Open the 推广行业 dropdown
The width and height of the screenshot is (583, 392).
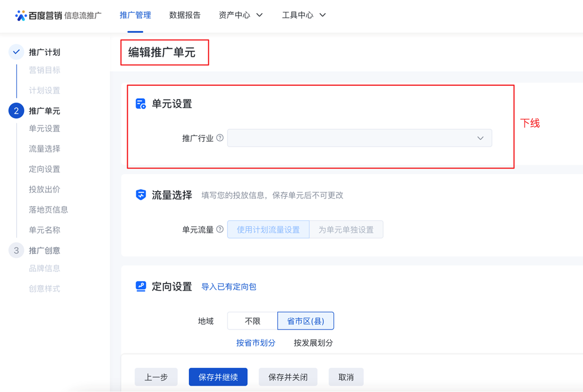coord(359,138)
